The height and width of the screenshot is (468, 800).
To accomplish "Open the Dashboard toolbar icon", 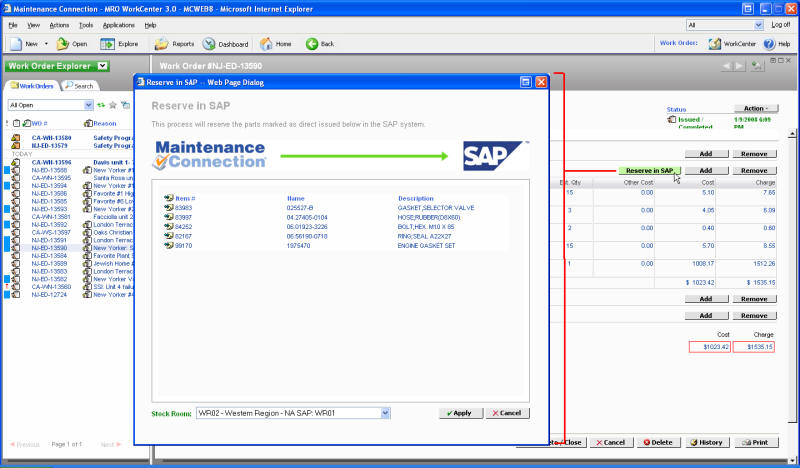I will tap(209, 44).
